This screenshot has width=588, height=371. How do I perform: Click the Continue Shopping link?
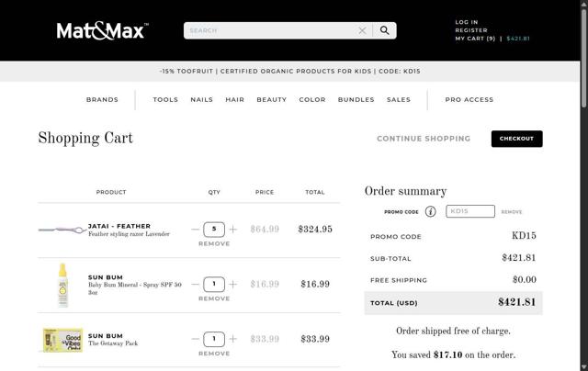point(424,139)
